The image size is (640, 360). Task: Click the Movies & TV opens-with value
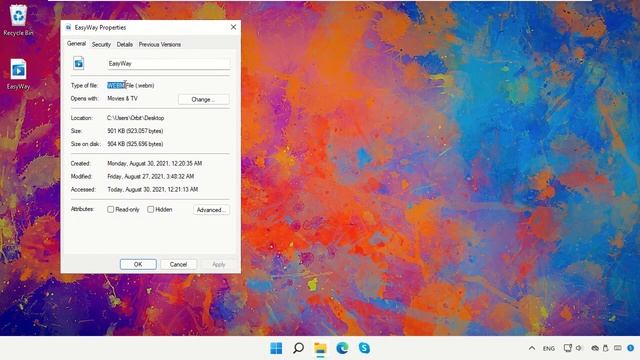click(122, 98)
